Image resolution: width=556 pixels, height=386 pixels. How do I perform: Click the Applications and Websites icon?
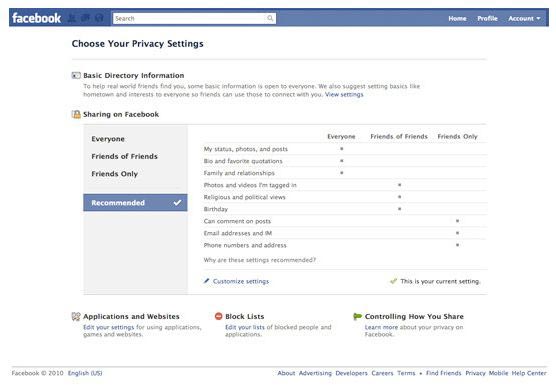pyautogui.click(x=76, y=316)
